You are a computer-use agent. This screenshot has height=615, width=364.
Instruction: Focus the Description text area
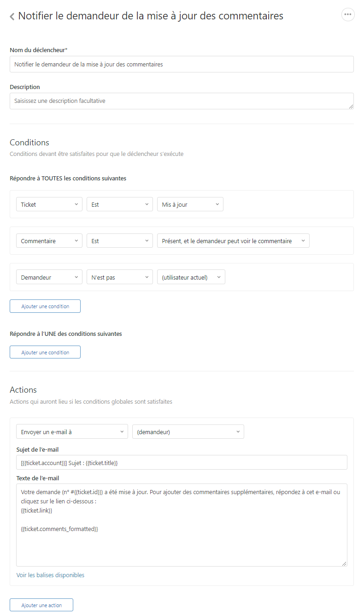point(182,101)
